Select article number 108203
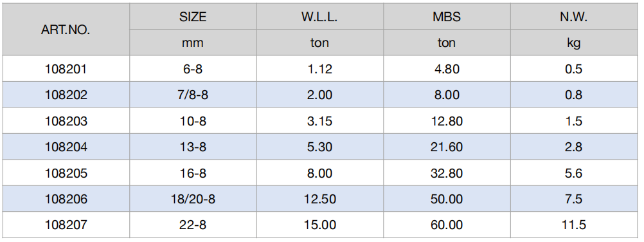Image resolution: width=644 pixels, height=242 pixels. (66, 121)
